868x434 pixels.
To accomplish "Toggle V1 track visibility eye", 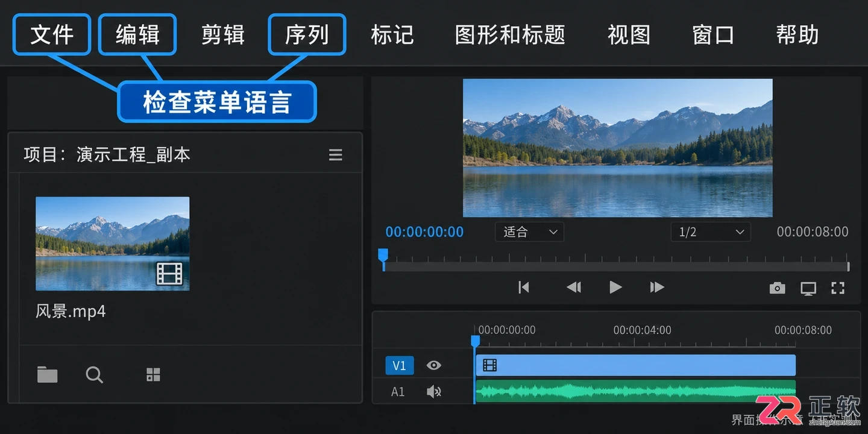I will [434, 365].
